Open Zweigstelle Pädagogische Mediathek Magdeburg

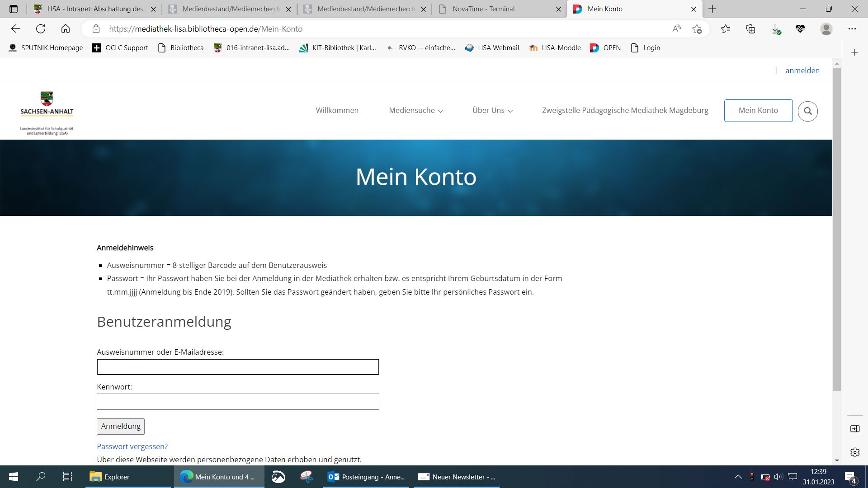point(625,111)
